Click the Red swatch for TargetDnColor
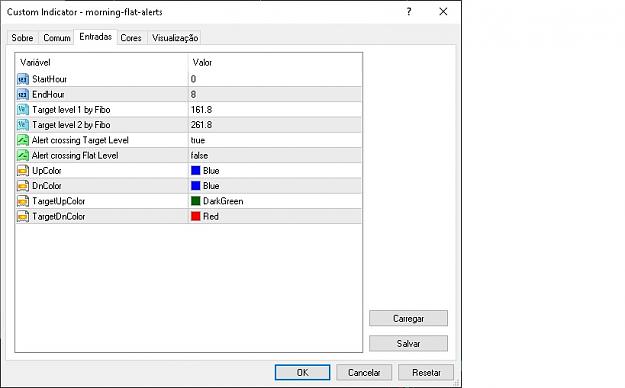Image resolution: width=625 pixels, height=388 pixels. pyautogui.click(x=196, y=216)
